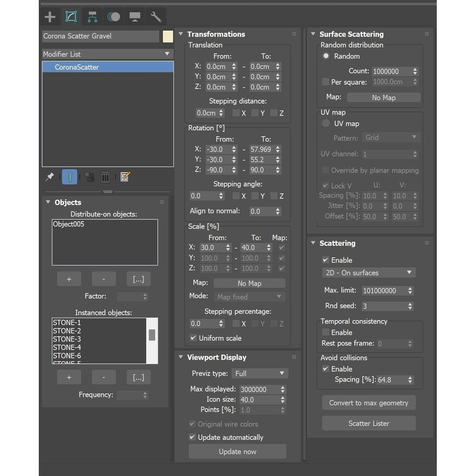The width and height of the screenshot is (476, 476).
Task: Click the Count value field
Action: (x=392, y=71)
